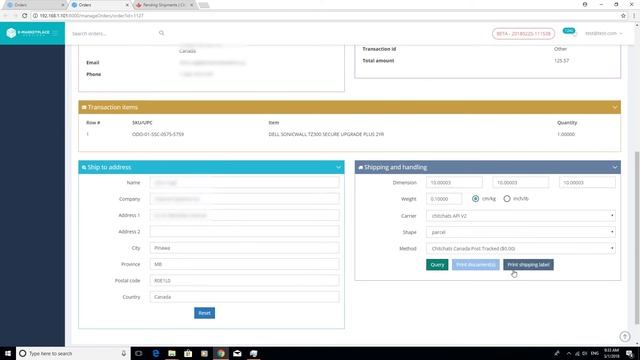640x360 pixels.
Task: Open the Method dropdown
Action: (521, 248)
